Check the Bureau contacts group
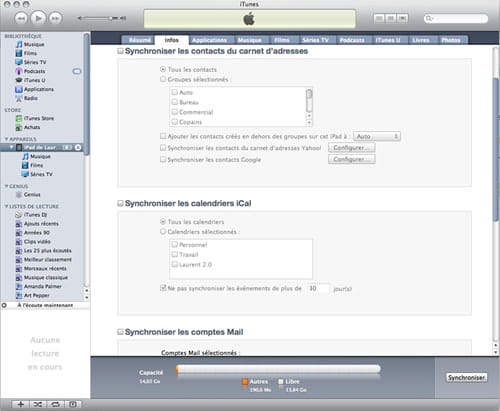 click(175, 102)
